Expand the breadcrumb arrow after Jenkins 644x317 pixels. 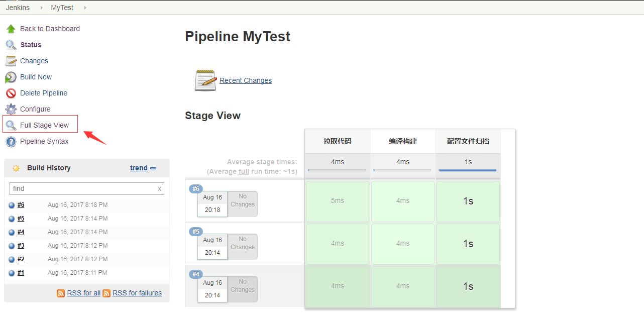[41, 8]
